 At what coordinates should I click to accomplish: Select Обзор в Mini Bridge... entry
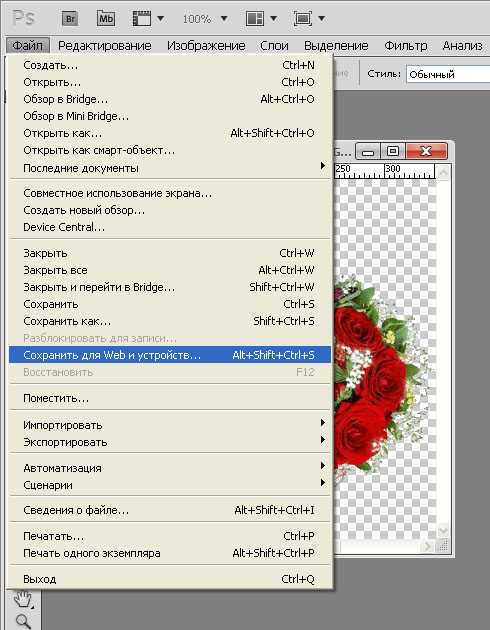(170, 116)
